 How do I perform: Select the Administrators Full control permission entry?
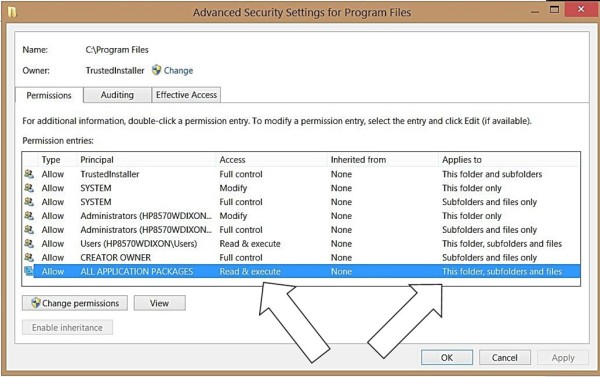301,230
